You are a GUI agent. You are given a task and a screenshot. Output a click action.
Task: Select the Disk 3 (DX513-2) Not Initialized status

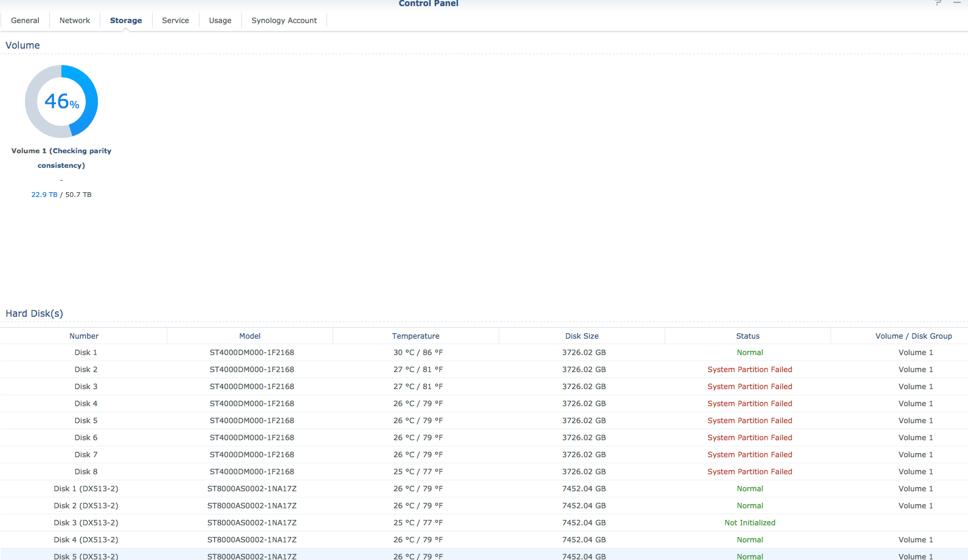click(750, 523)
